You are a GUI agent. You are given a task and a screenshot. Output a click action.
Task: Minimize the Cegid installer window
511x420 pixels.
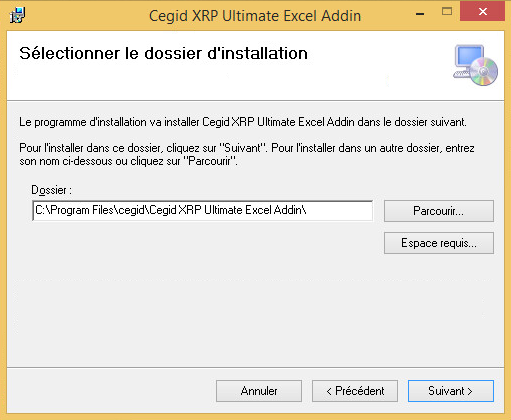[x=420, y=14]
